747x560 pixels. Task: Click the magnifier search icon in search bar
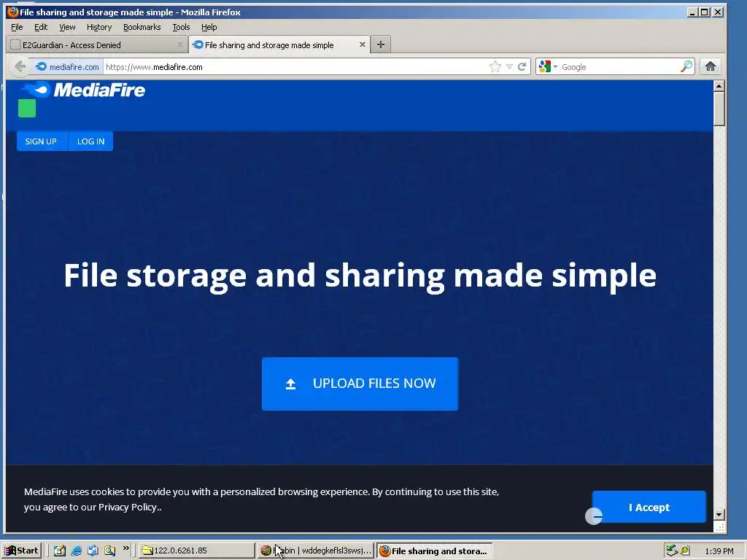[x=686, y=66]
